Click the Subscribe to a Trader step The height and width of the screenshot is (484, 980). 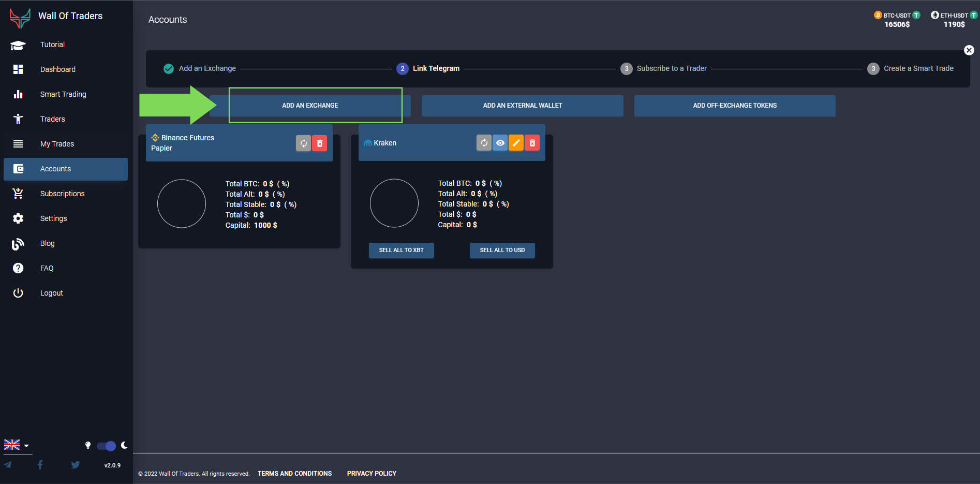point(664,68)
